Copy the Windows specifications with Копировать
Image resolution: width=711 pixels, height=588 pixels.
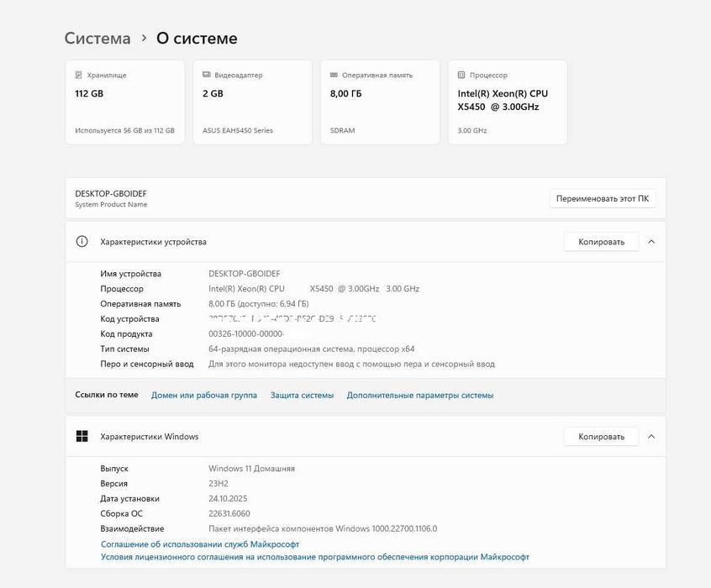pos(601,437)
